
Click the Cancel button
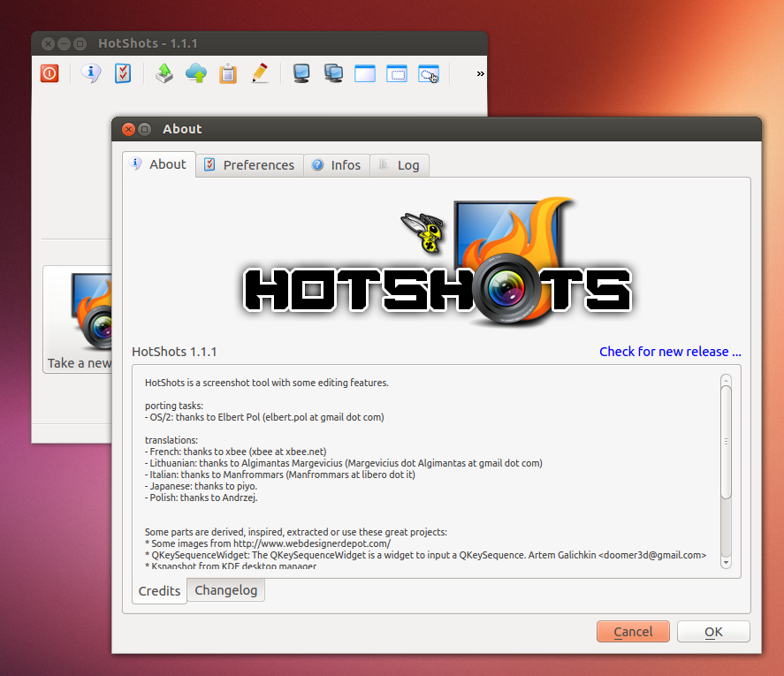(633, 632)
